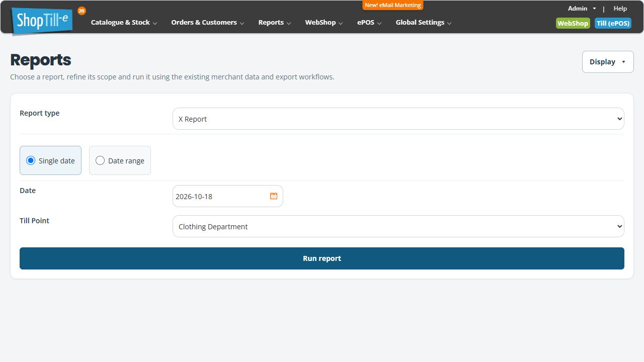This screenshot has height=362, width=644.
Task: Open the Admin account dropdown
Action: point(582,9)
